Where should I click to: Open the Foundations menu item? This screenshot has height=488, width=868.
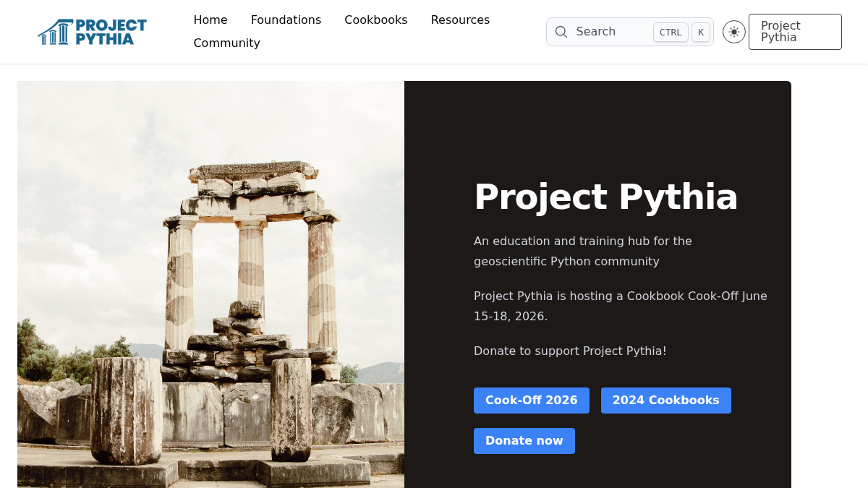[286, 20]
